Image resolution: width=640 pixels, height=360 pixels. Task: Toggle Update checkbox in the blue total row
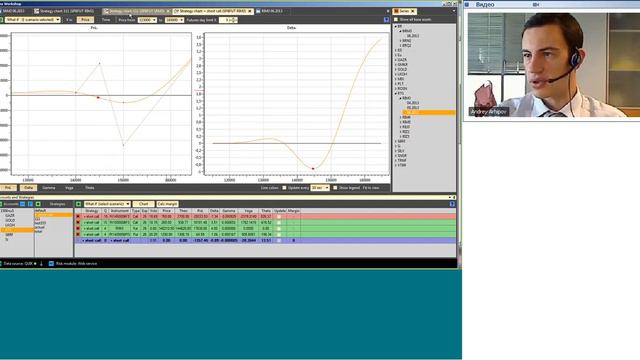click(279, 240)
